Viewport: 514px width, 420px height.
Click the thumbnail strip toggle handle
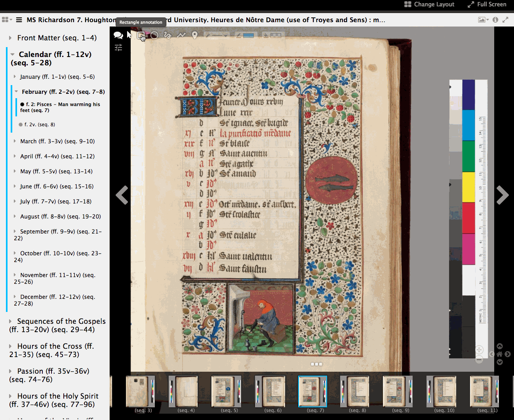coord(316,364)
